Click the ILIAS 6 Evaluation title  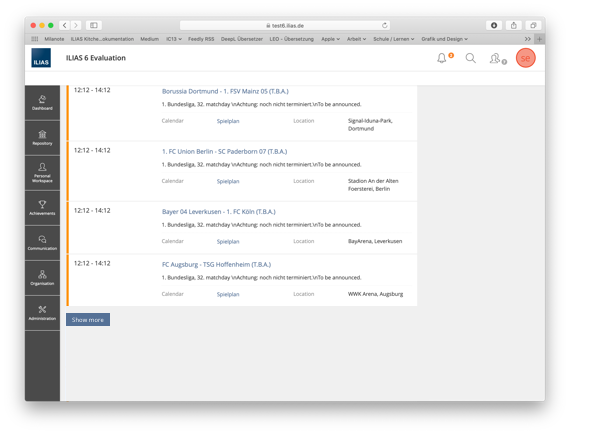(x=96, y=58)
